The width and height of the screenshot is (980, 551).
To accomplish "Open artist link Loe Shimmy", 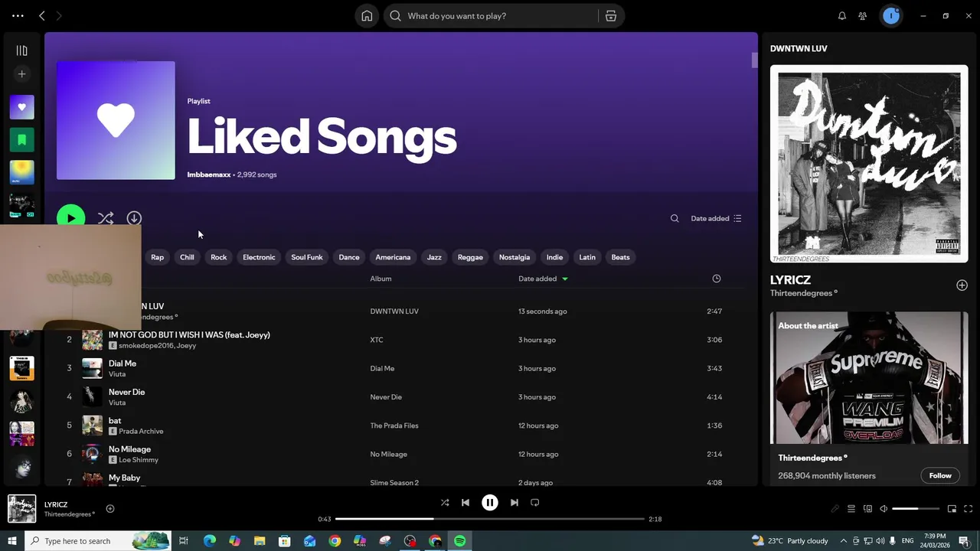I will (139, 460).
